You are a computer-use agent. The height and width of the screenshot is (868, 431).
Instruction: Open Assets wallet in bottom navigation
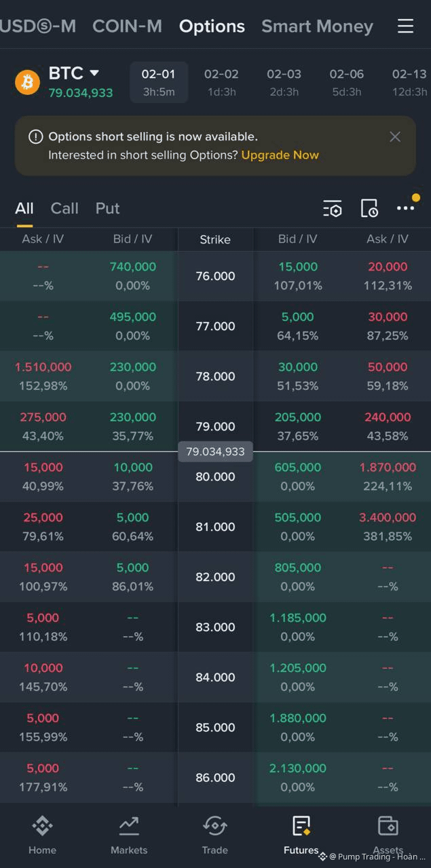[388, 834]
